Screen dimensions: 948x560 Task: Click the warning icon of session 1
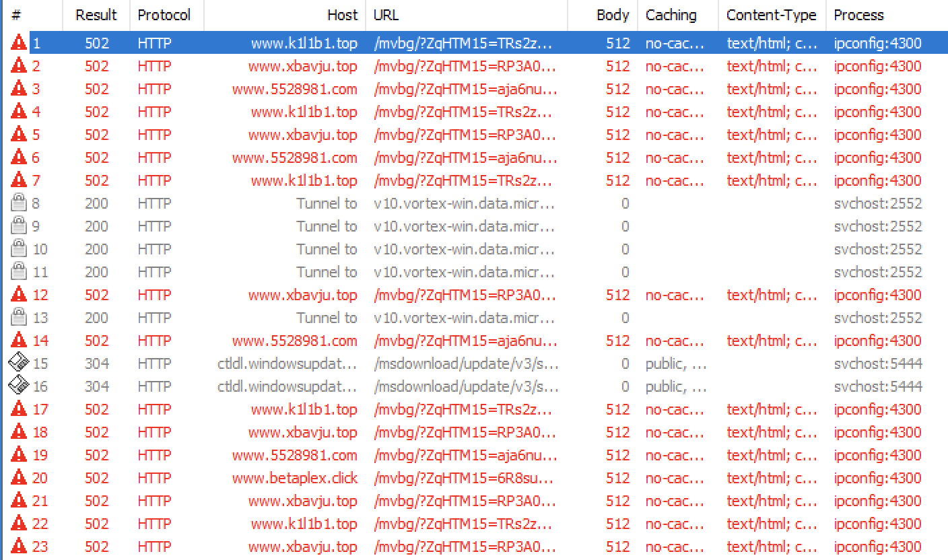coord(19,43)
